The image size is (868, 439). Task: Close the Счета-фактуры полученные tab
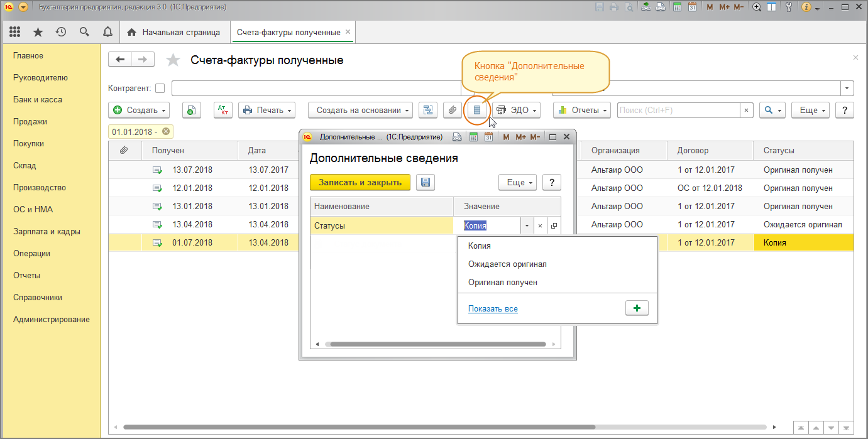348,31
